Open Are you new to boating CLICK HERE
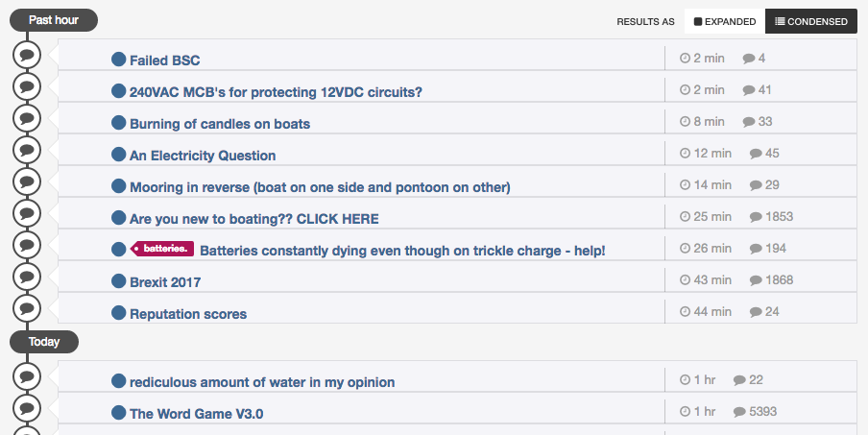 (x=254, y=219)
